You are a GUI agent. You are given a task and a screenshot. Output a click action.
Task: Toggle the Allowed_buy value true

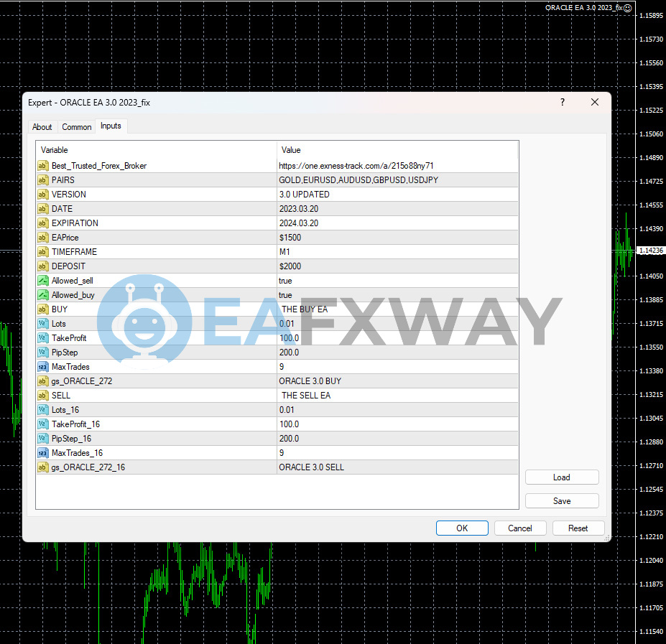click(x=285, y=295)
